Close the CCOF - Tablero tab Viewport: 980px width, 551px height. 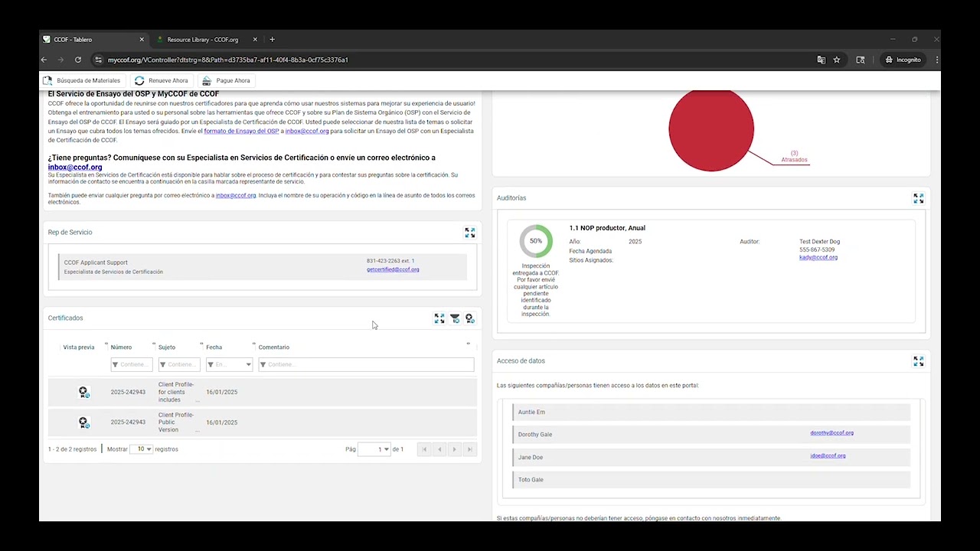point(142,40)
